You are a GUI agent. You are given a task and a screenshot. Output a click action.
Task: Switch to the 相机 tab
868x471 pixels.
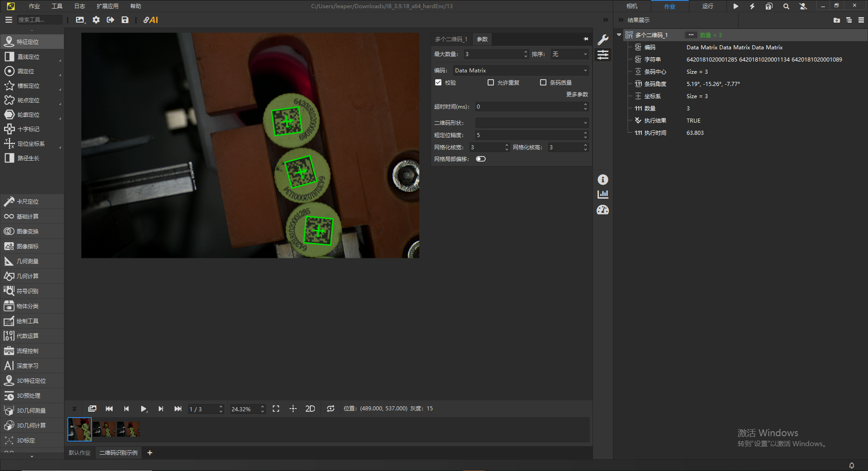pos(632,6)
